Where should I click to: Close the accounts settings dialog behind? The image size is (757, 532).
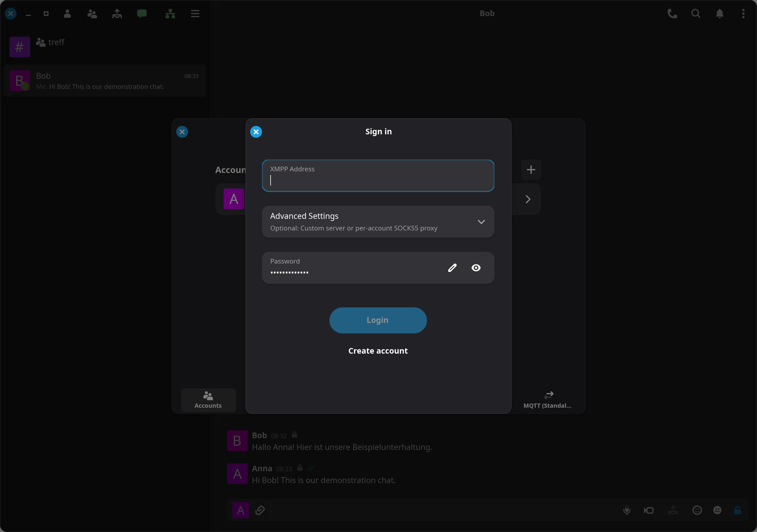tap(182, 132)
